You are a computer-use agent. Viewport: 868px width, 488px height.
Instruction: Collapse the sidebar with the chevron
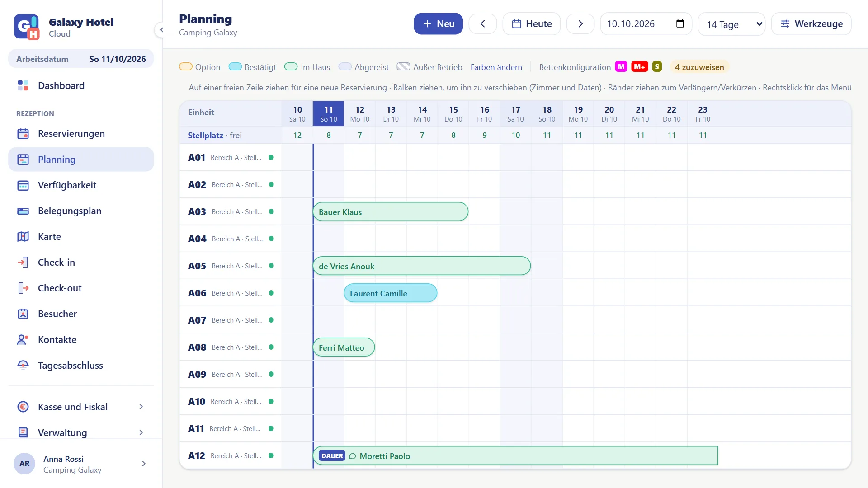click(x=160, y=30)
